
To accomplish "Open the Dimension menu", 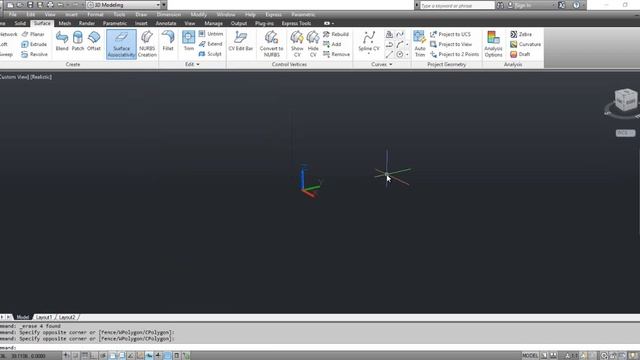I will point(169,14).
